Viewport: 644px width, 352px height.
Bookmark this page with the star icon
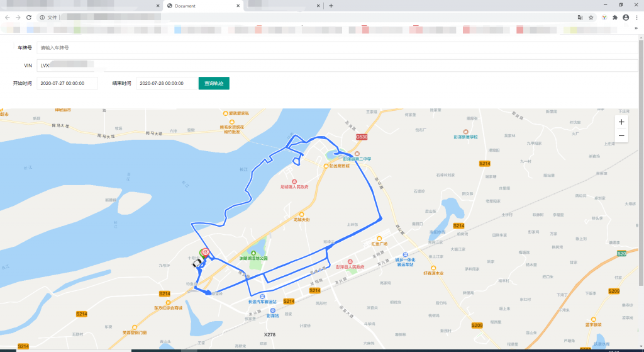[591, 18]
